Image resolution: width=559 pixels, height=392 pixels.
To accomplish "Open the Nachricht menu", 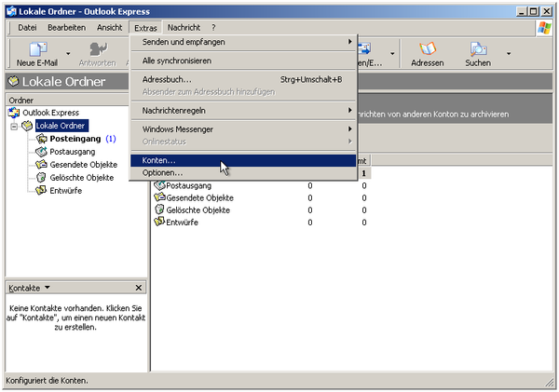I will [184, 27].
